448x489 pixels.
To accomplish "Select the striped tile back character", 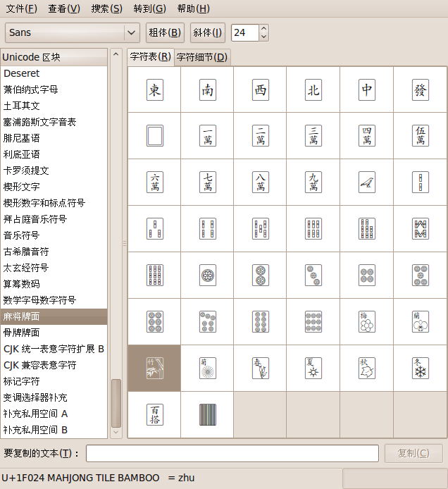I will [x=207, y=415].
